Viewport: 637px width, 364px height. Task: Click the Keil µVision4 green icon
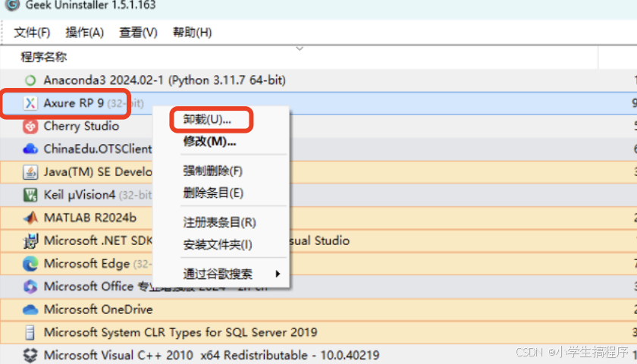[x=30, y=195]
